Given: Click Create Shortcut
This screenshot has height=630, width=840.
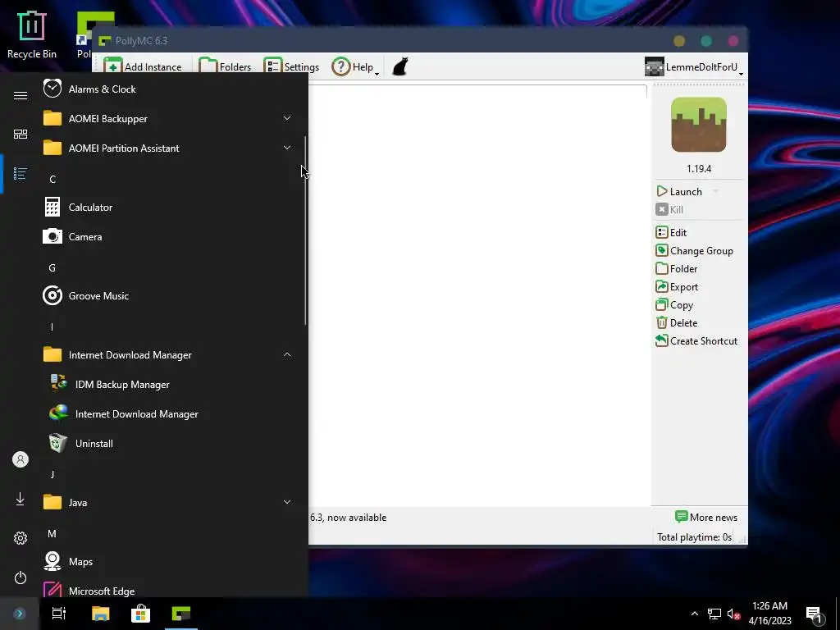Looking at the screenshot, I should coord(696,340).
